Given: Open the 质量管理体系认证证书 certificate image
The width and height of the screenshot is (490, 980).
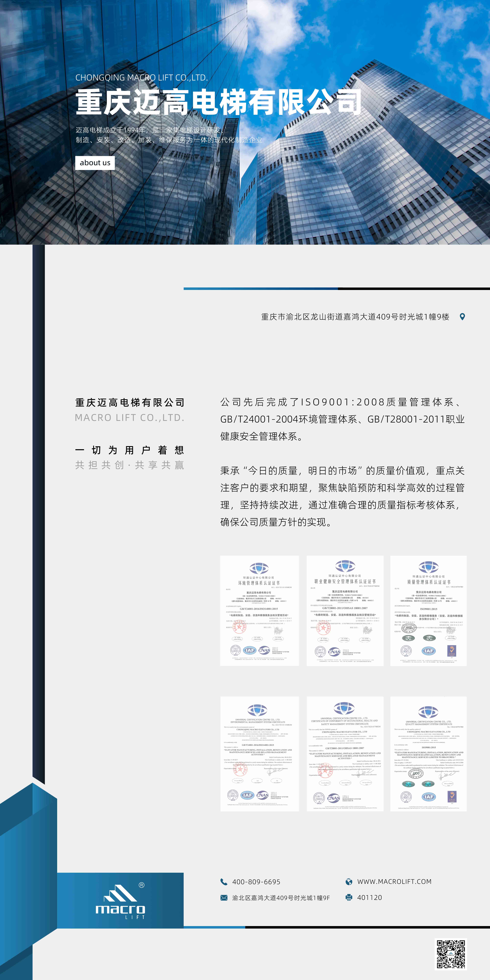Looking at the screenshot, I should 428,611.
